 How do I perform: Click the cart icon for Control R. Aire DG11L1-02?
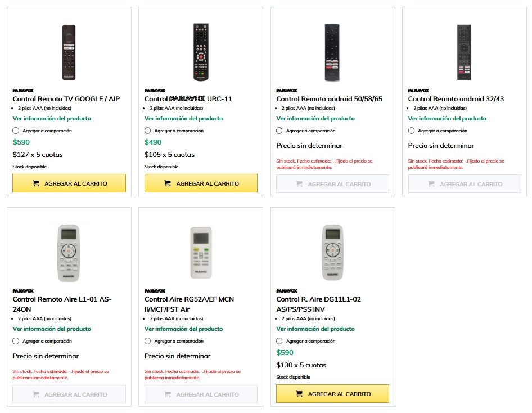pyautogui.click(x=299, y=394)
